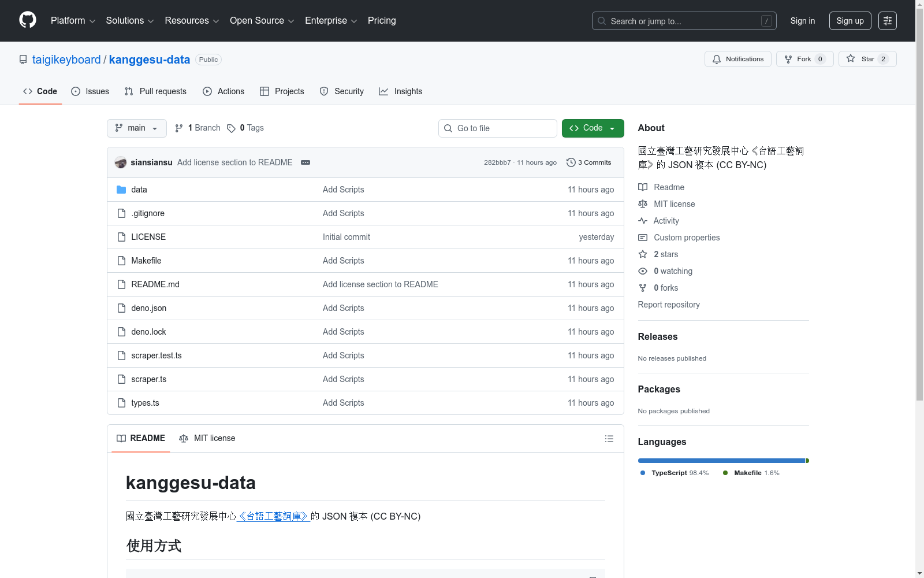
Task: Click siansiansu's avatar image
Action: click(x=121, y=162)
